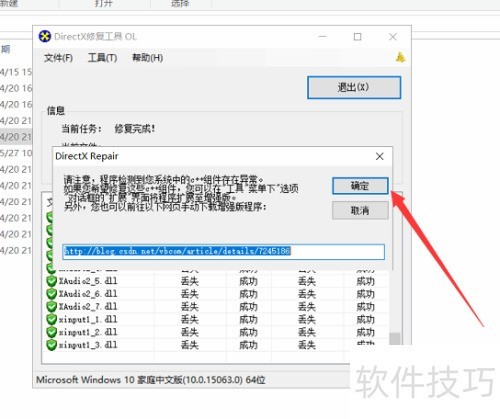Click green shield icon for xinput1_1.dll
500x419 pixels.
[52, 319]
